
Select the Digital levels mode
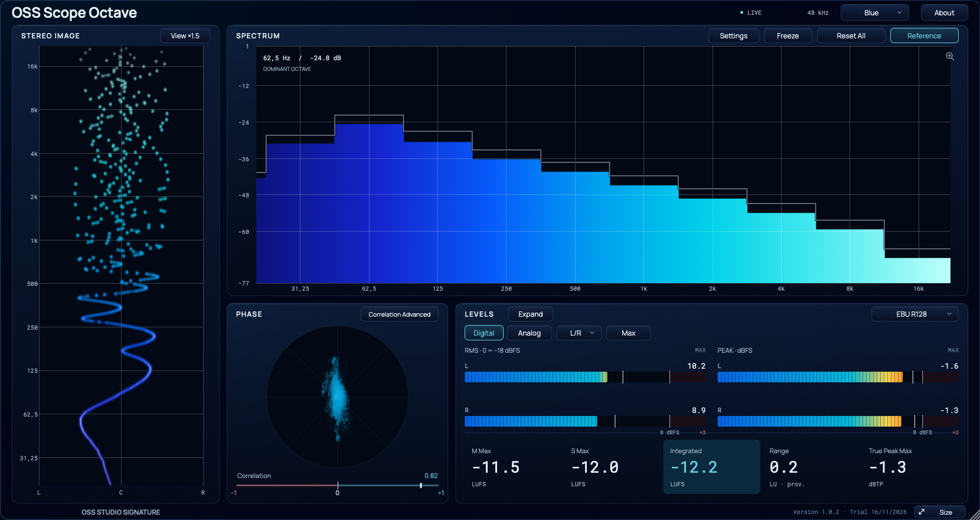pos(484,333)
